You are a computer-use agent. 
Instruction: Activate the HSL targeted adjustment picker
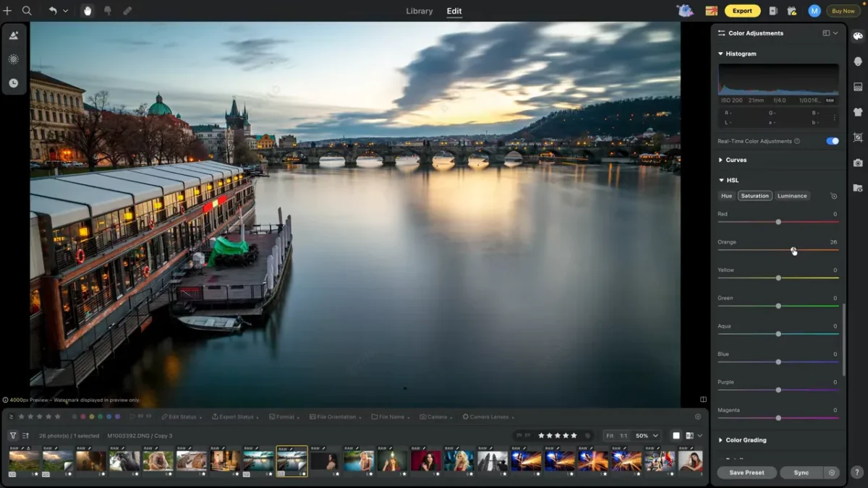tap(834, 196)
